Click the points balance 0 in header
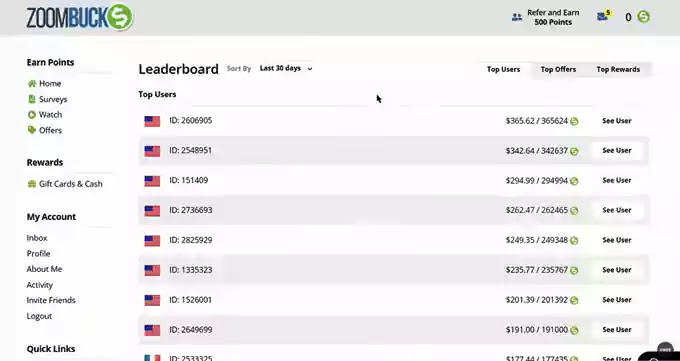Viewport: 680px width, 361px height. click(628, 17)
